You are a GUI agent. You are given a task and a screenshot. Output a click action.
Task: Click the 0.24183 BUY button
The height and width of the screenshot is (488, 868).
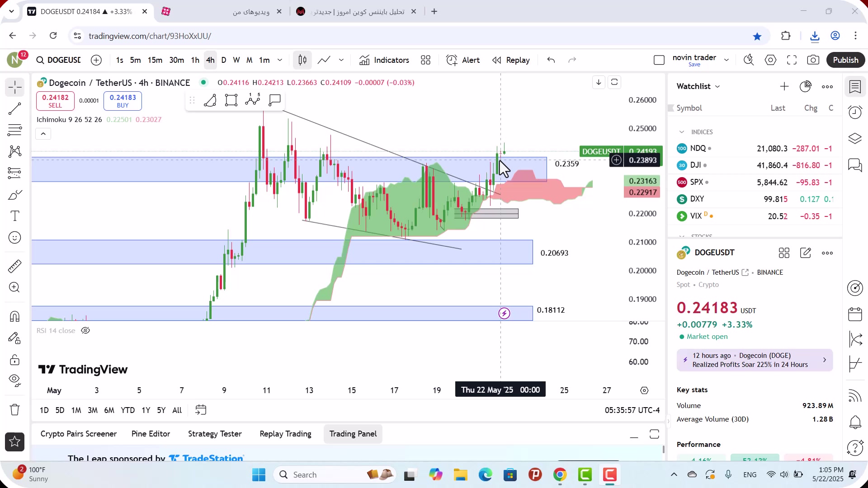coord(123,101)
